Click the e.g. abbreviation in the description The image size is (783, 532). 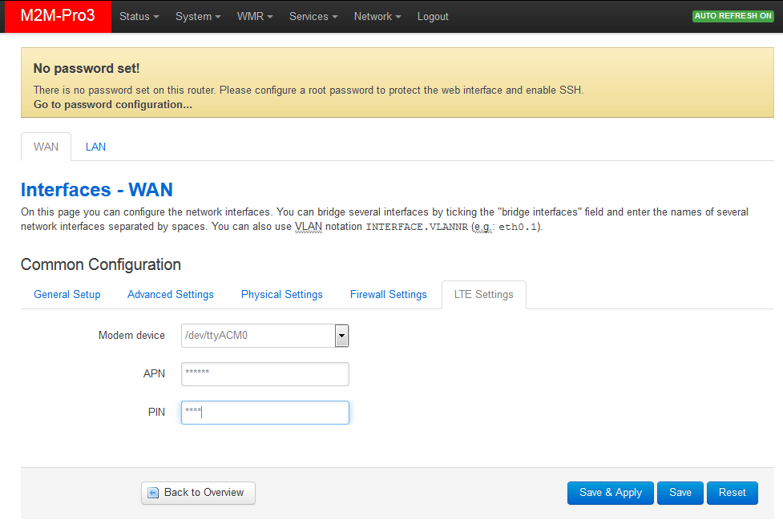click(x=483, y=227)
